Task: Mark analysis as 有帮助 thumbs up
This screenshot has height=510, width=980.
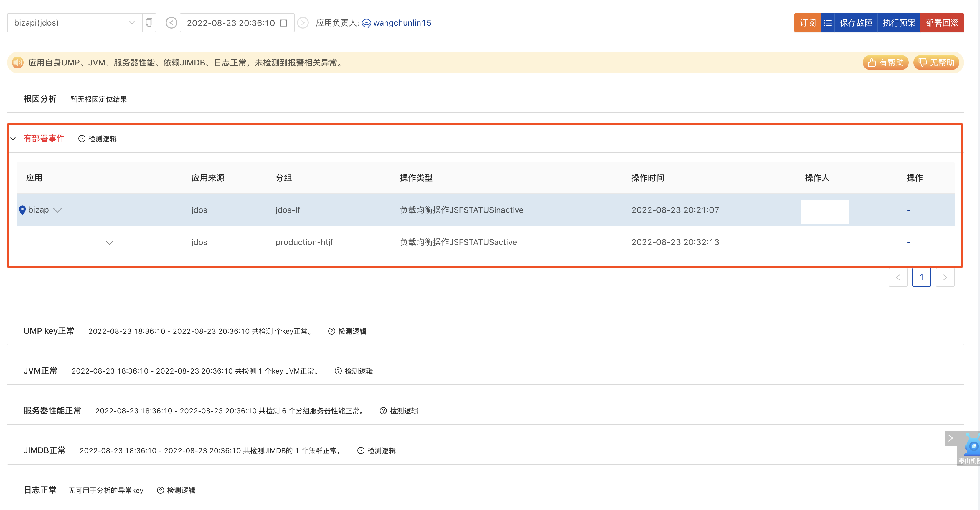Action: point(885,62)
